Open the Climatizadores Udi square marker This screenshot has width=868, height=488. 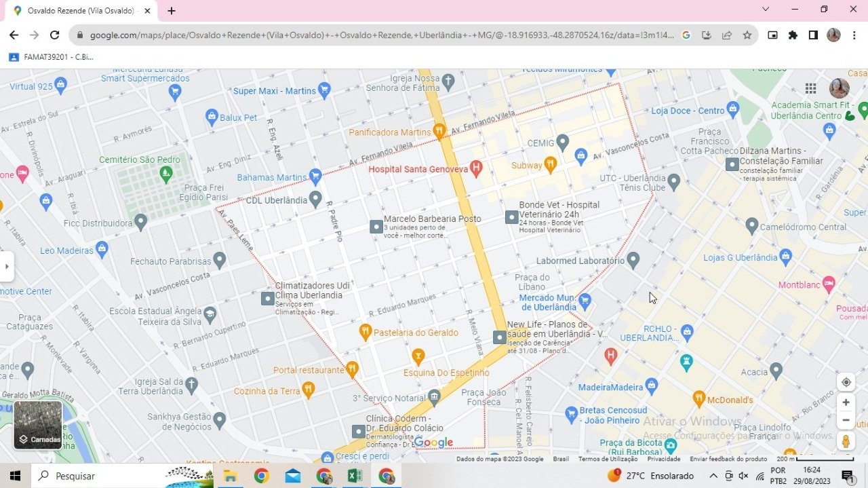pos(268,298)
